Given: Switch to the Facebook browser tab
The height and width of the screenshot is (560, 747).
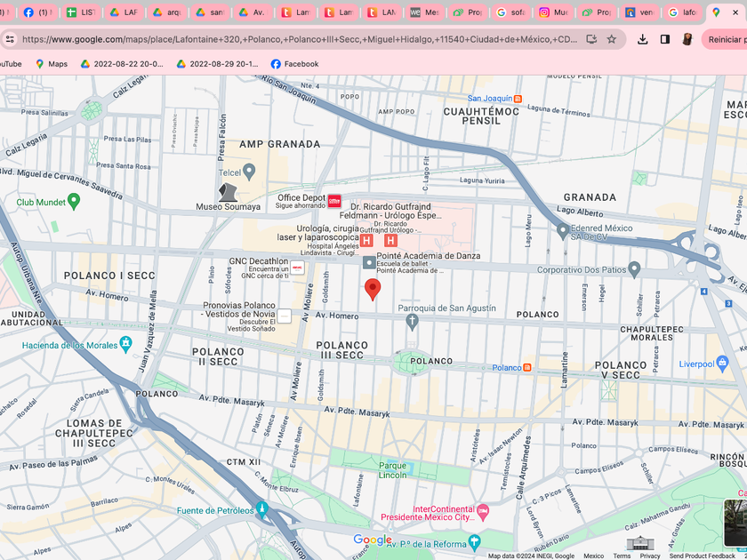Looking at the screenshot, I should pos(36,12).
